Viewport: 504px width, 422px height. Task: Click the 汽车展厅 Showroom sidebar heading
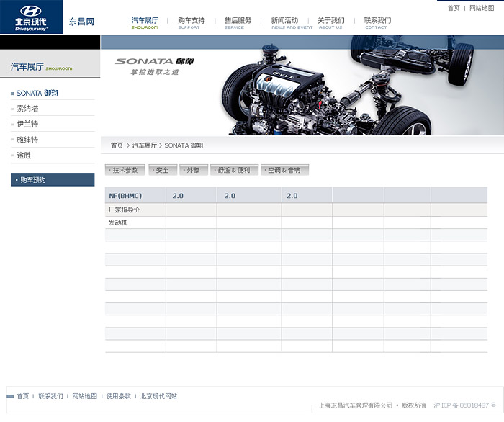coord(41,67)
